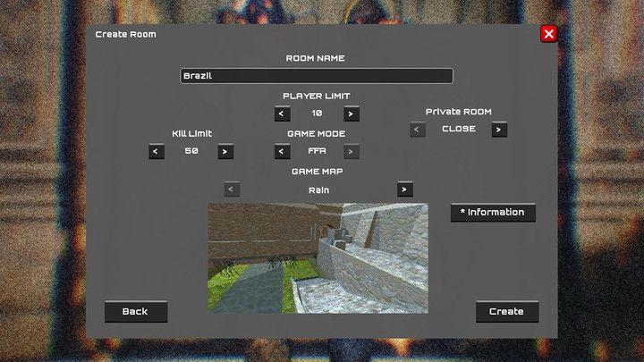Close the Create Room dialog

(549, 34)
